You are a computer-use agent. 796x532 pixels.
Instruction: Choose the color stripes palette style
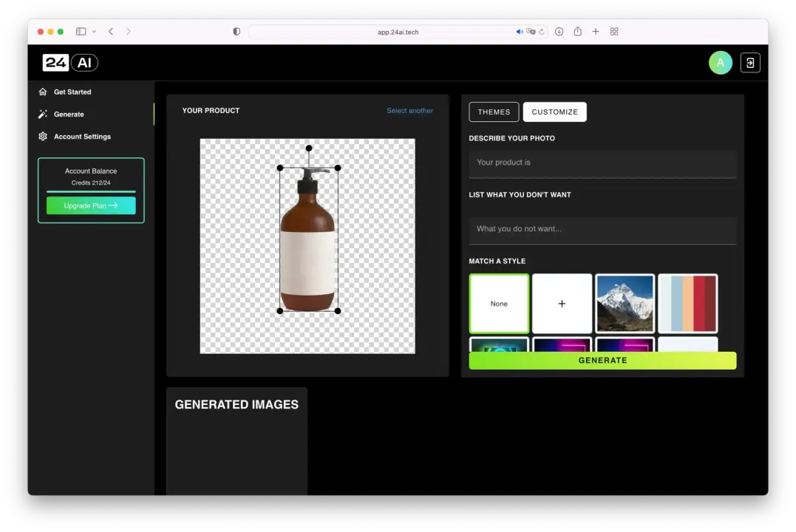(x=687, y=304)
